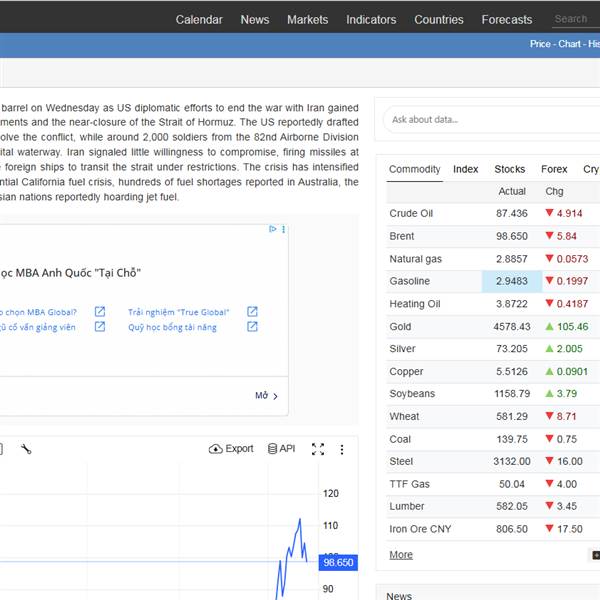Image resolution: width=600 pixels, height=600 pixels.
Task: Open the Forecasts menu
Action: pos(507,20)
